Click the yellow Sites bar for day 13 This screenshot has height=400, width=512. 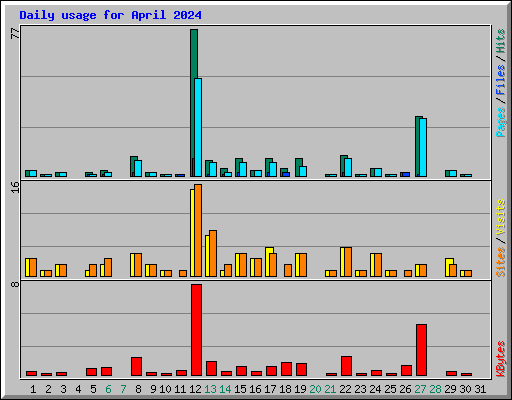[207, 256]
